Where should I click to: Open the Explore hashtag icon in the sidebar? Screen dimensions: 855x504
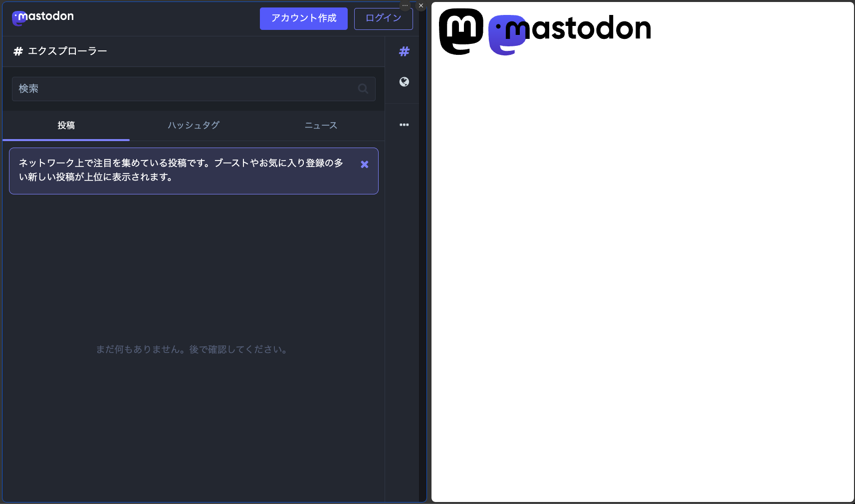[x=404, y=51]
